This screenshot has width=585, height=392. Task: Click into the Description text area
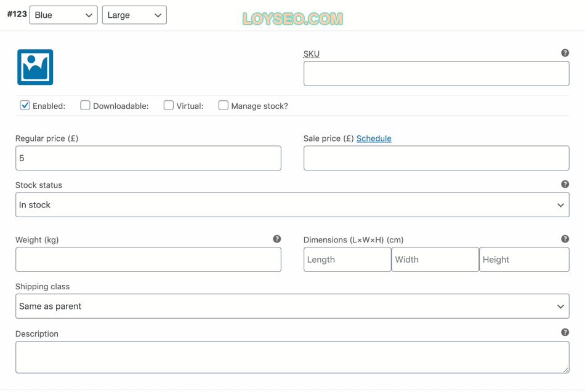tap(292, 358)
